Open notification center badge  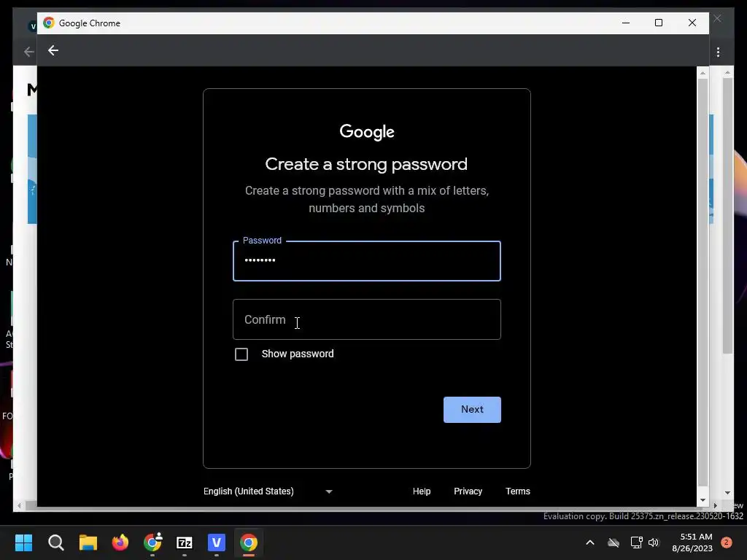pos(727,542)
